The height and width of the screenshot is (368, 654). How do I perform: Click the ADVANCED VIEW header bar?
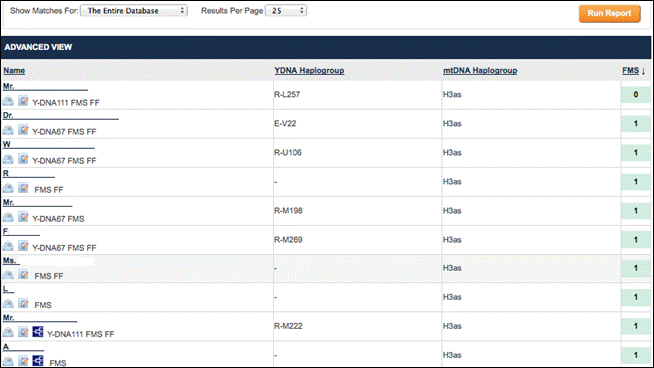(x=326, y=47)
